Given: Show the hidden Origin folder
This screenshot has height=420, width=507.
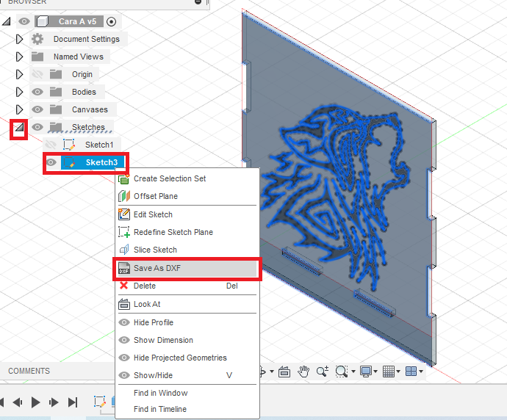Looking at the screenshot, I should (37, 74).
